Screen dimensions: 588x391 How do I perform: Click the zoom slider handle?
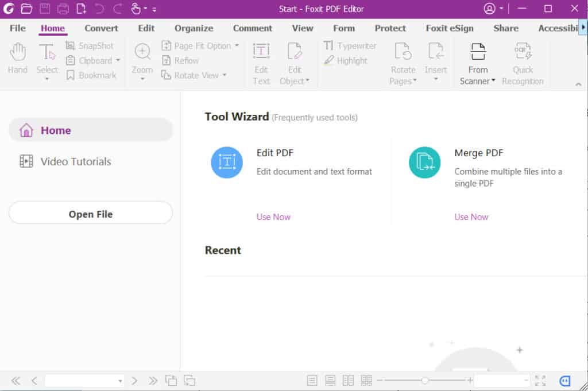tap(425, 380)
